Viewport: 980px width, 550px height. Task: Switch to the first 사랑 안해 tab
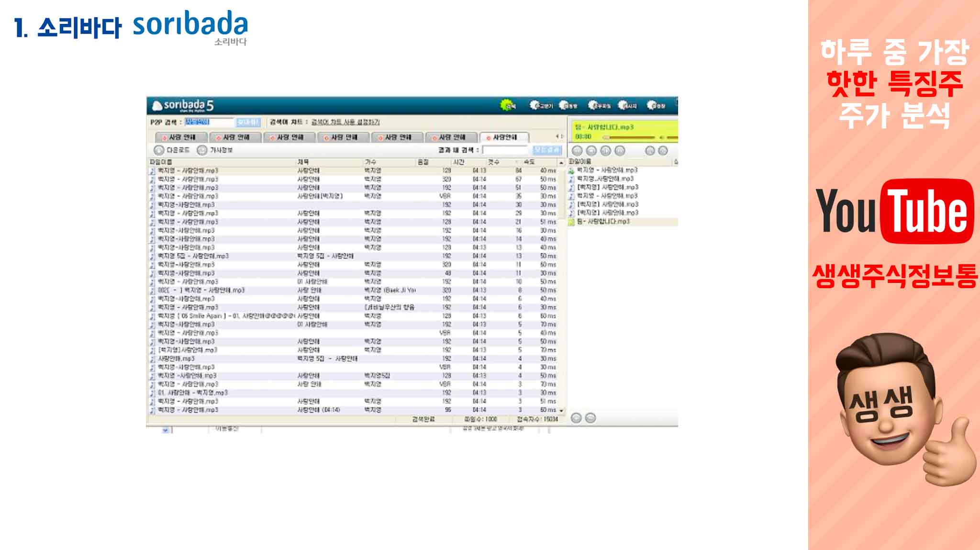(182, 137)
